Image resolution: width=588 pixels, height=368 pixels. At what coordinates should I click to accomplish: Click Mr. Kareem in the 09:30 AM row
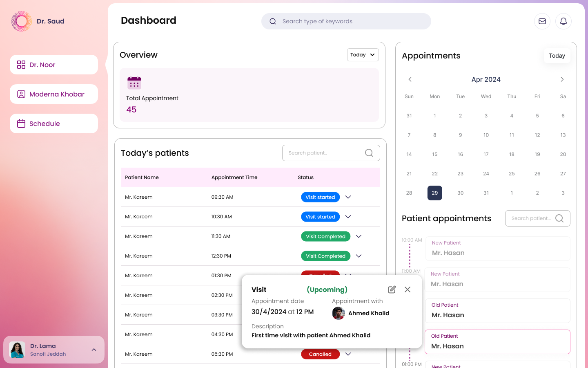[x=139, y=197]
